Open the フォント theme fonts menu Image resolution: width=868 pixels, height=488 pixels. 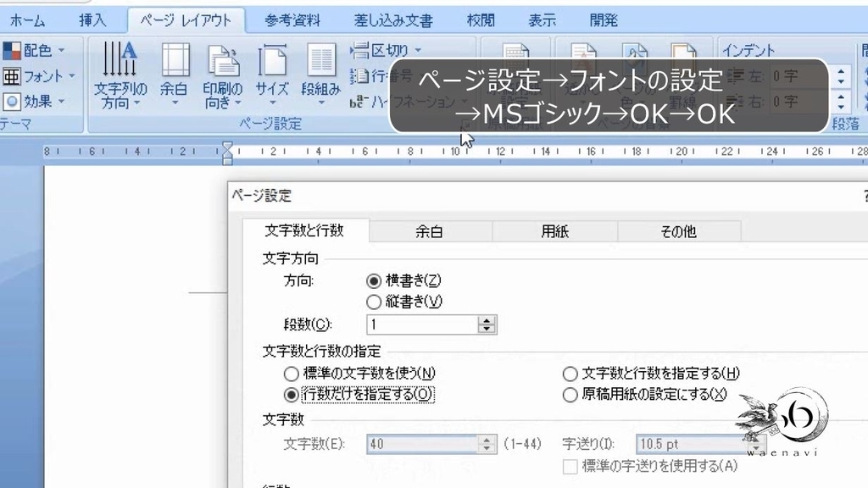(39, 75)
